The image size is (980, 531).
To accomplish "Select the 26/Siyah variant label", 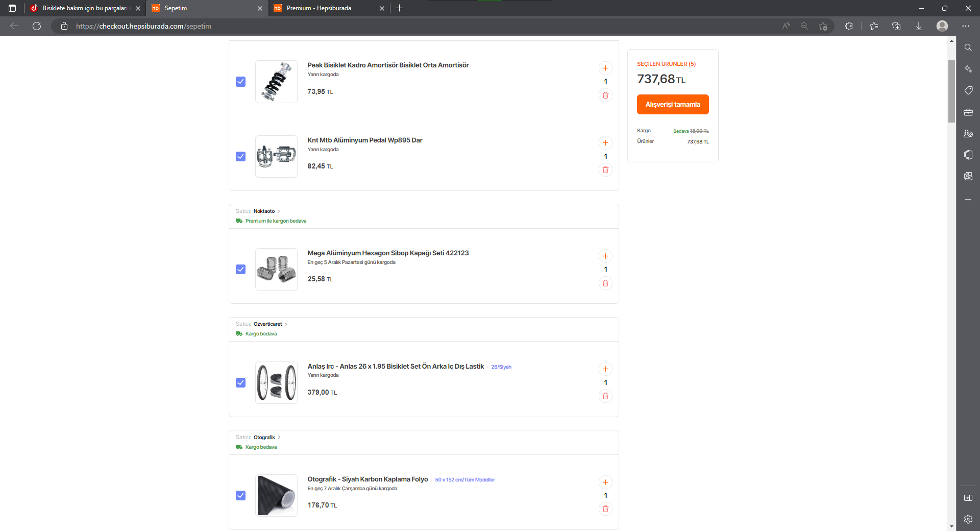I will point(501,367).
